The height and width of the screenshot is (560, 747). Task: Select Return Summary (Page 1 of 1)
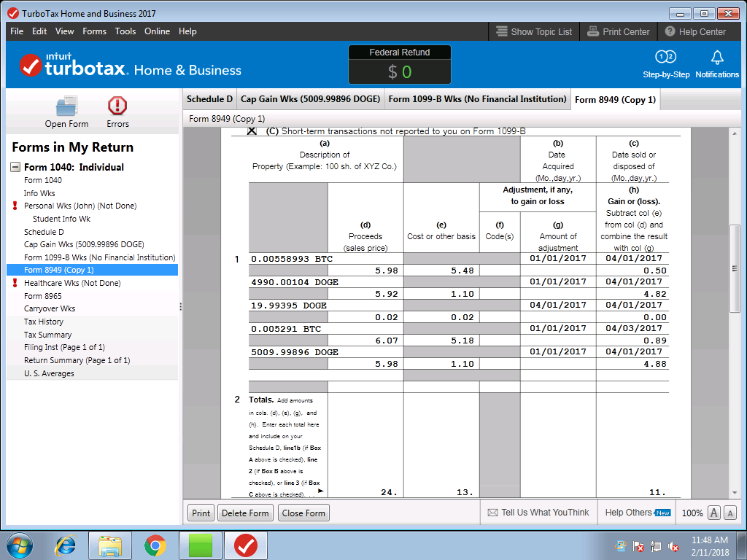click(77, 360)
